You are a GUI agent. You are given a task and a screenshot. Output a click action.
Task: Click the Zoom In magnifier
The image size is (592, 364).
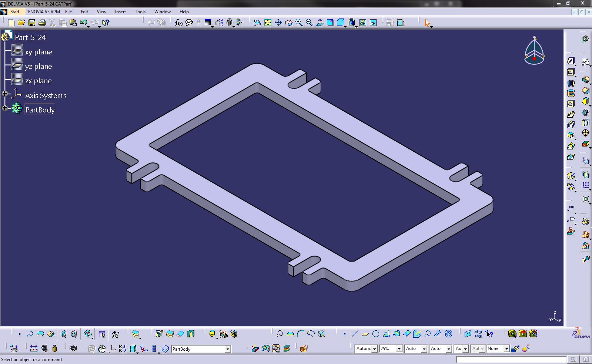(x=299, y=23)
